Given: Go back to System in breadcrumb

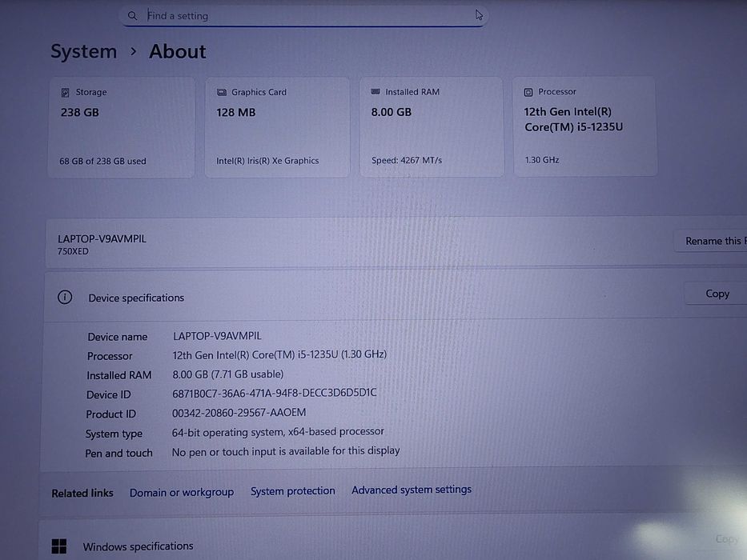Looking at the screenshot, I should pyautogui.click(x=84, y=51).
